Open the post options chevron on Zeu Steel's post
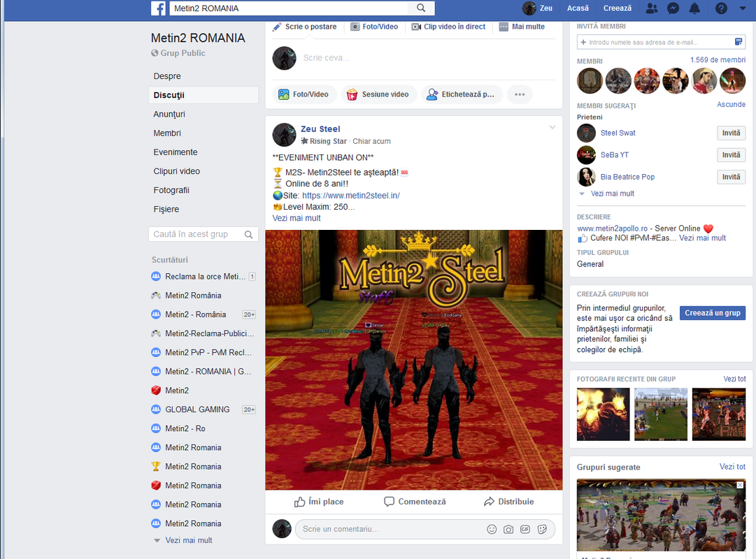 tap(552, 128)
